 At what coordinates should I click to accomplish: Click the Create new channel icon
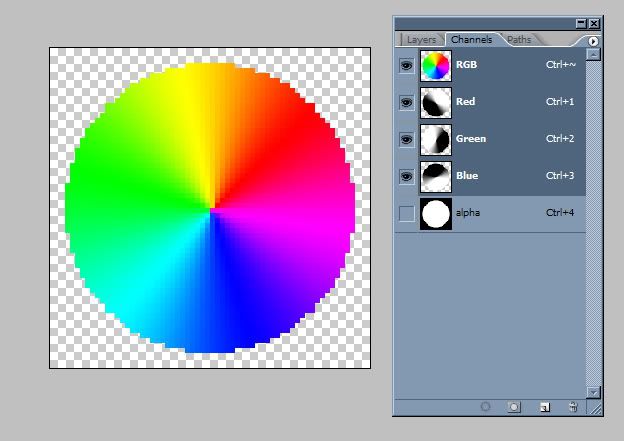(x=543, y=407)
